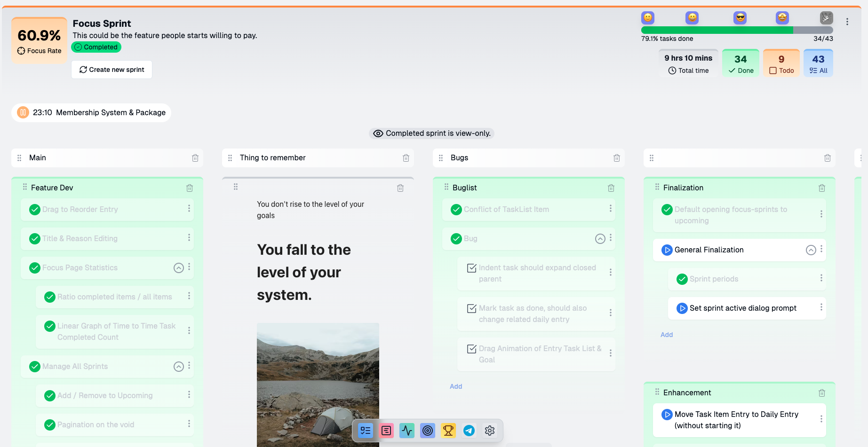Click Create new sprint button
This screenshot has height=447, width=868.
(112, 70)
